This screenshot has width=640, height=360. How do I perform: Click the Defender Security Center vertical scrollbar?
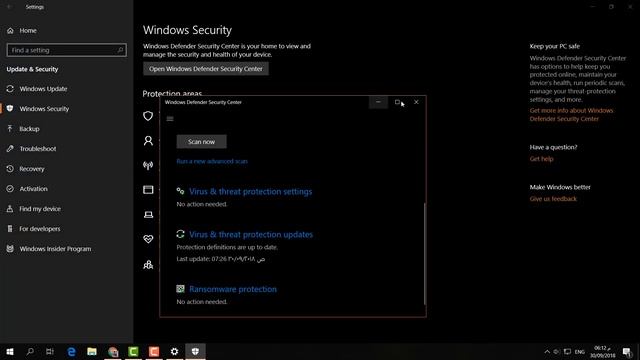[424, 253]
